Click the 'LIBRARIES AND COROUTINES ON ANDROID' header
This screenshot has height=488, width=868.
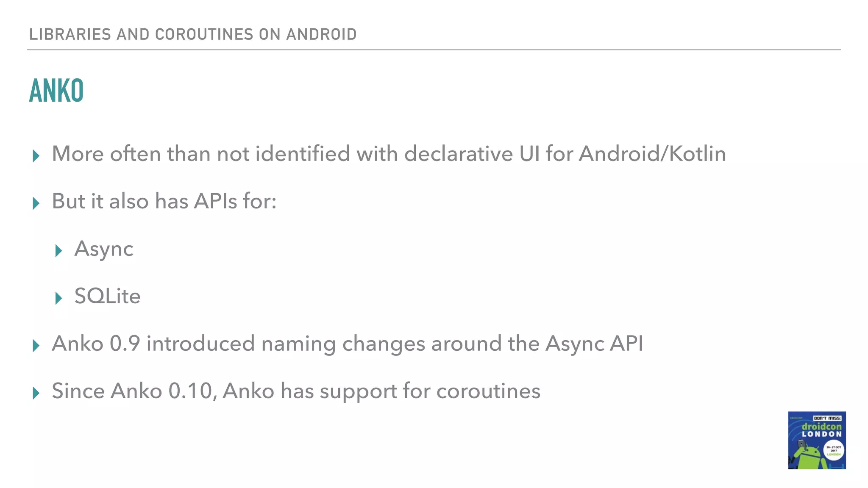pyautogui.click(x=193, y=34)
